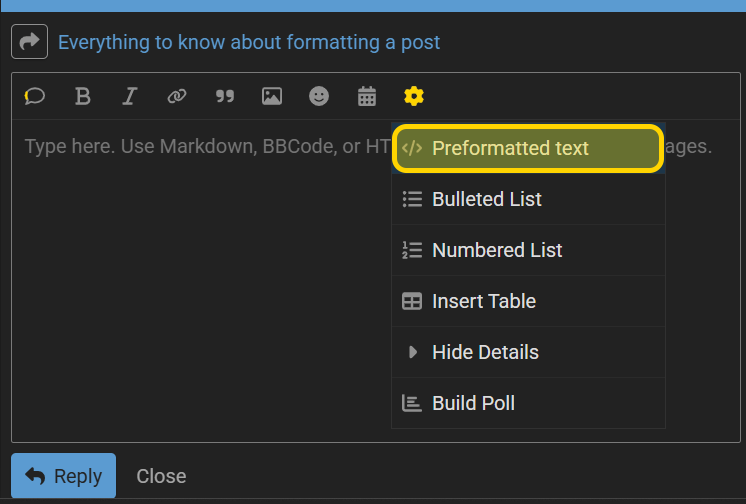746x504 pixels.
Task: Toggle bold formatting in the toolbar
Action: pyautogui.click(x=82, y=97)
